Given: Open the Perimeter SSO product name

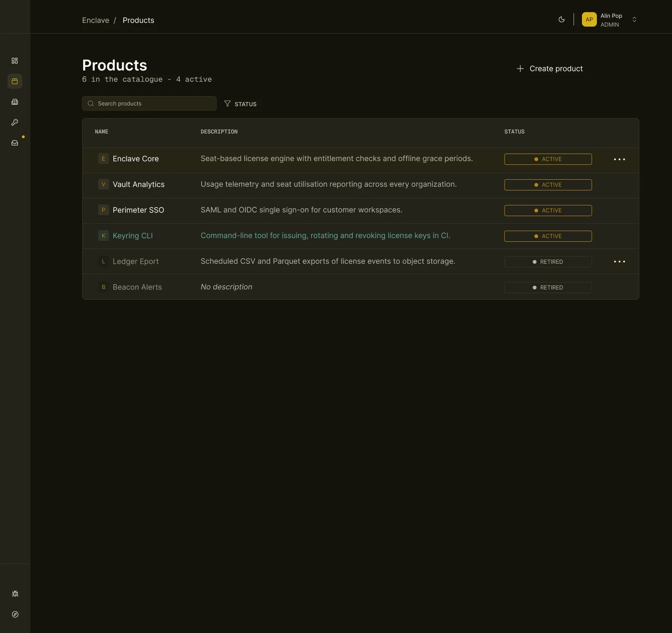Looking at the screenshot, I should click(x=139, y=210).
